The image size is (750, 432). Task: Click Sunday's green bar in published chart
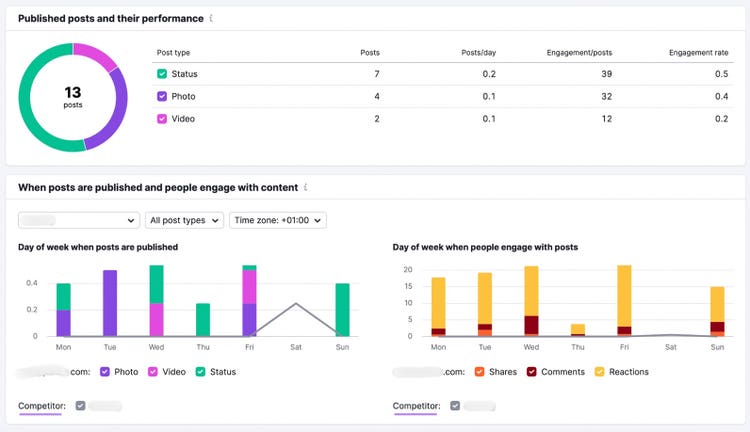342,310
